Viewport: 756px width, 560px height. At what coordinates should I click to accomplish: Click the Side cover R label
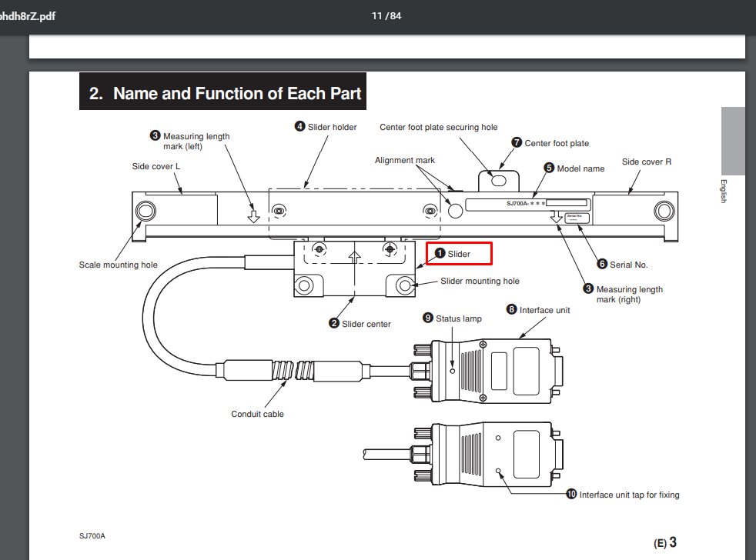(647, 162)
